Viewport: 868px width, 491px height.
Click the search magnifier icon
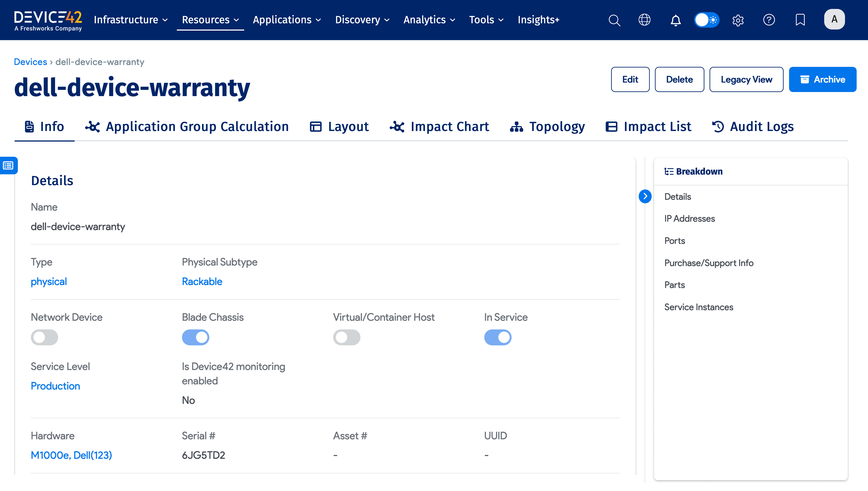[614, 20]
